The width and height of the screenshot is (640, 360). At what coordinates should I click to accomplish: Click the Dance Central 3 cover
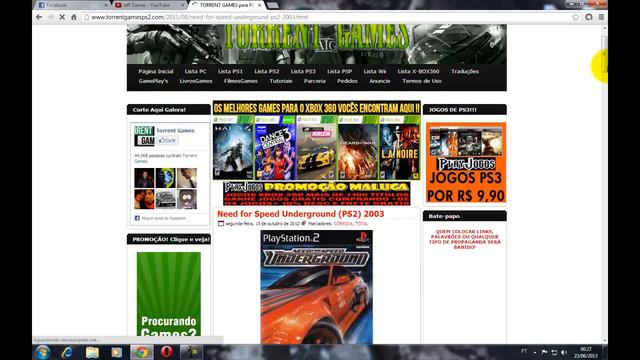pos(276,148)
